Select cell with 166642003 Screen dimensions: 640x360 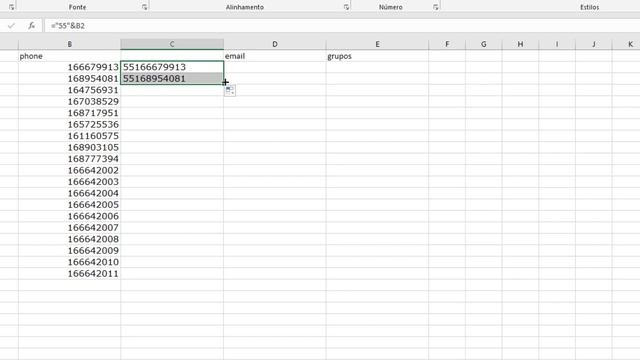tap(69, 182)
